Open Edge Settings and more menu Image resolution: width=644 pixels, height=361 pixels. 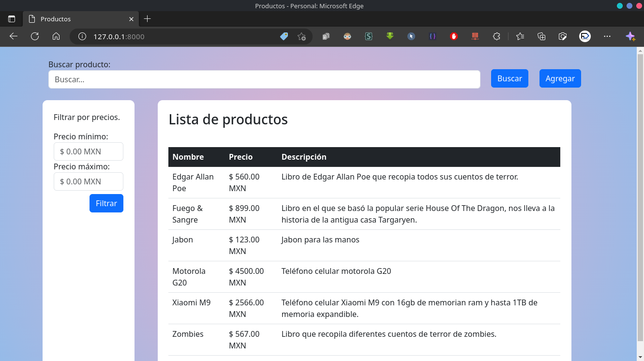point(607,36)
